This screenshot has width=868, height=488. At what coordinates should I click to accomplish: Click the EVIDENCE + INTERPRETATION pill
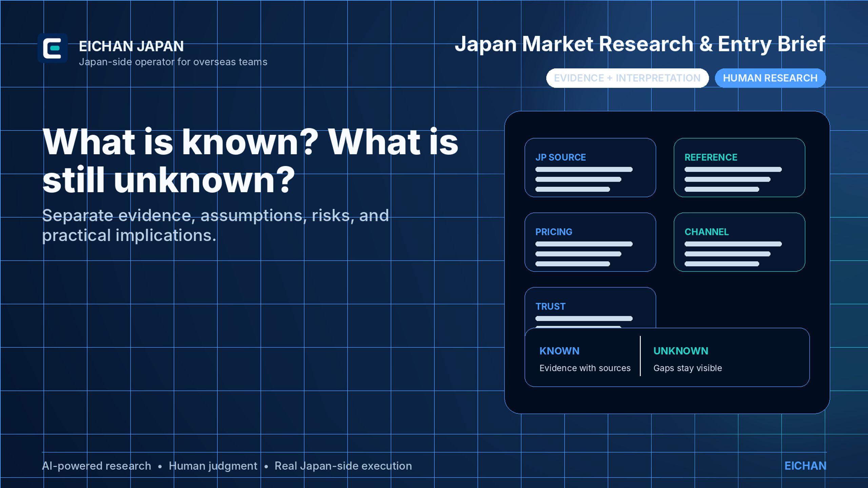point(627,78)
